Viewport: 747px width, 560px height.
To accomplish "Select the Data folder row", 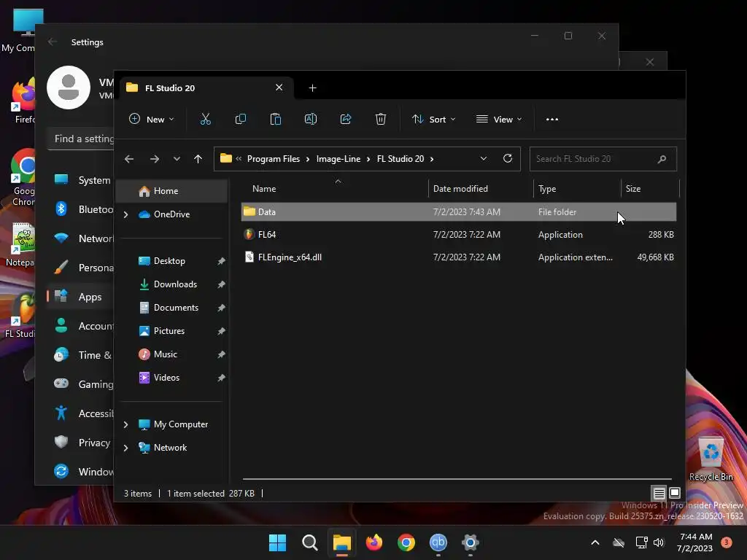I will 459,212.
